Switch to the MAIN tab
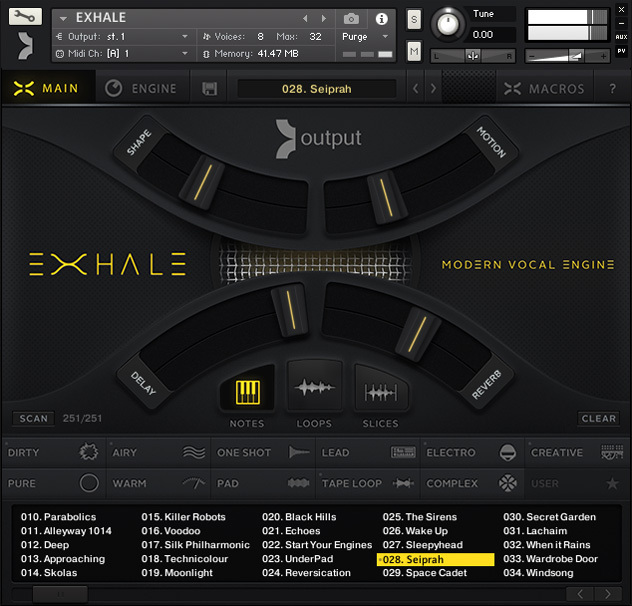 46,88
